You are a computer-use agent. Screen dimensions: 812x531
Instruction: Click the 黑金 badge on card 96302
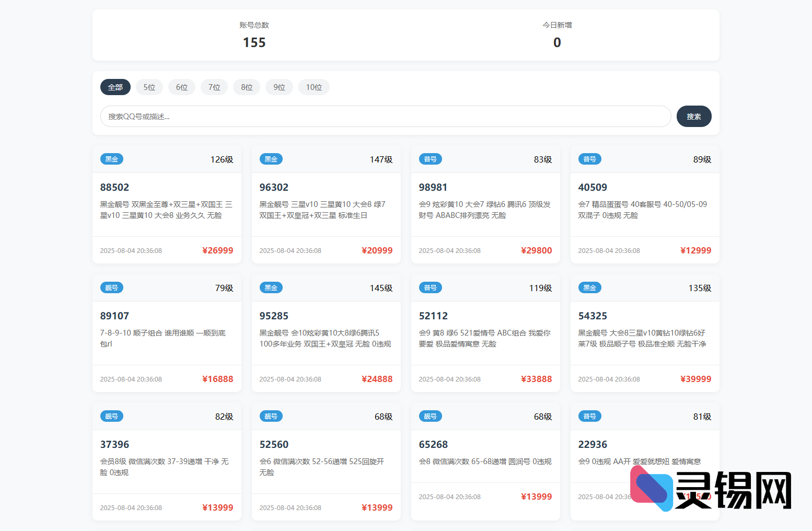[x=271, y=159]
